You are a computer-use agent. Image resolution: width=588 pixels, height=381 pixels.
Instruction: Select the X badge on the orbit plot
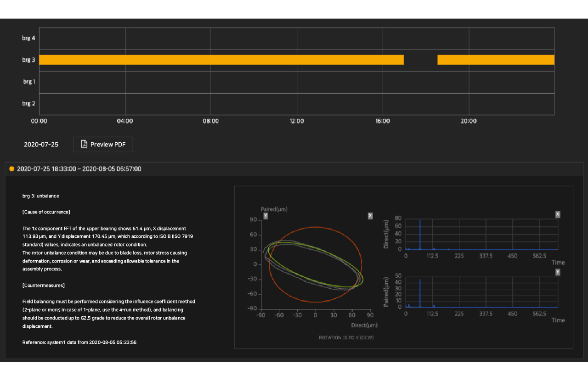pos(370,216)
